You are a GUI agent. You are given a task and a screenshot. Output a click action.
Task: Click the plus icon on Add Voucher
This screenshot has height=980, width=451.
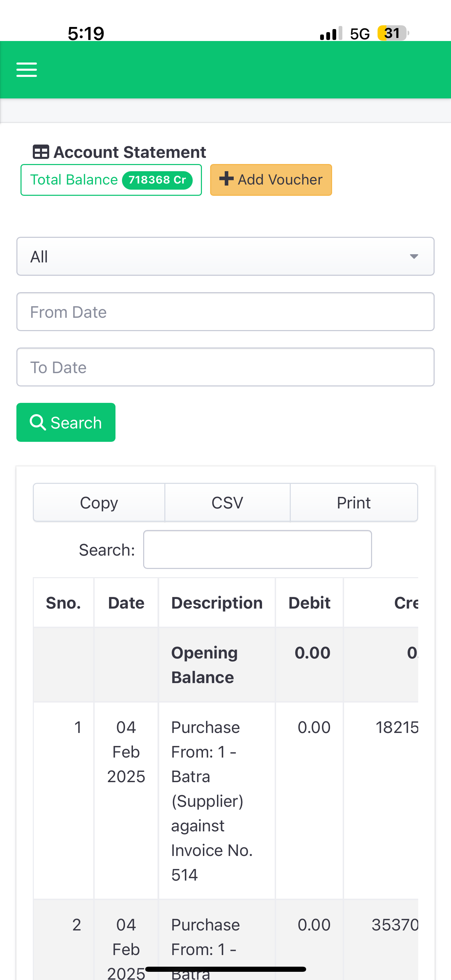pos(226,179)
